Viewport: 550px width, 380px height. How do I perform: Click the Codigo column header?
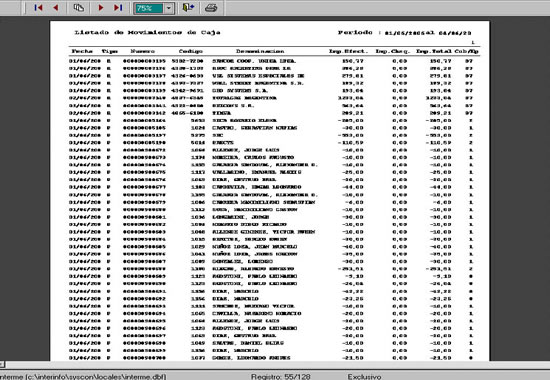click(191, 51)
